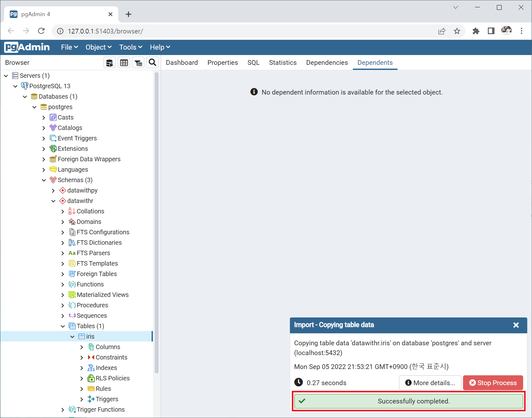Click the Triggers node icon
The width and height of the screenshot is (532, 418).
pos(91,399)
